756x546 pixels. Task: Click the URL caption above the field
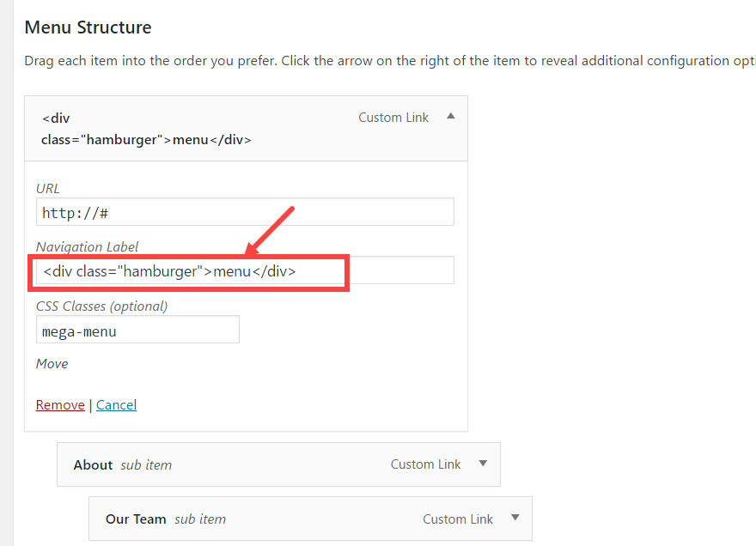point(48,188)
